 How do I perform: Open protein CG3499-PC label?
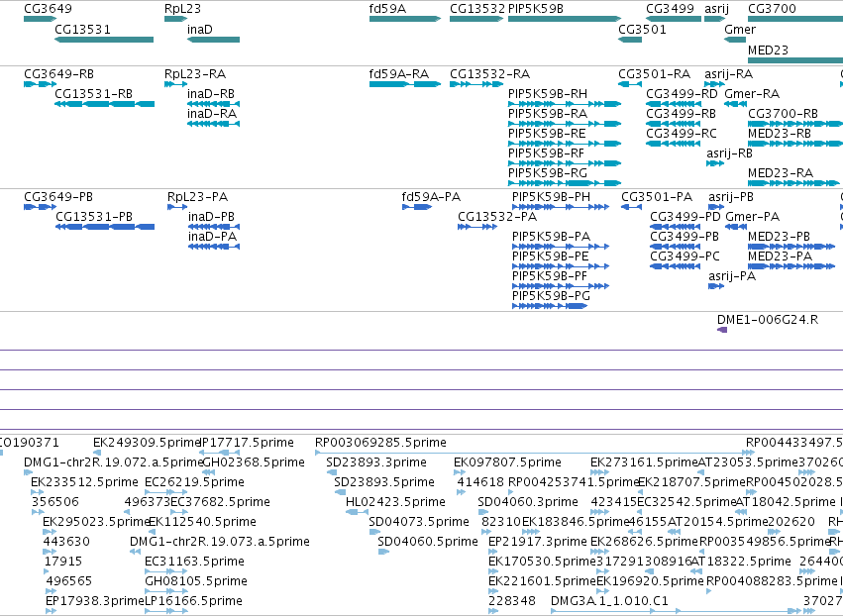click(x=685, y=257)
